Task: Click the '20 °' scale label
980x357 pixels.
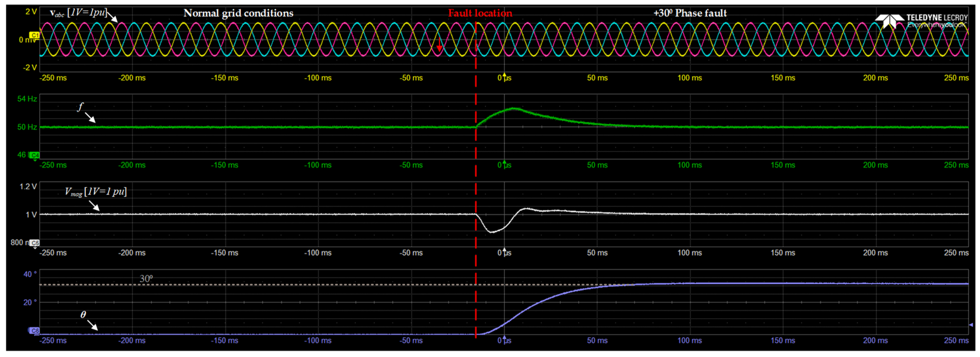Action: 30,302
